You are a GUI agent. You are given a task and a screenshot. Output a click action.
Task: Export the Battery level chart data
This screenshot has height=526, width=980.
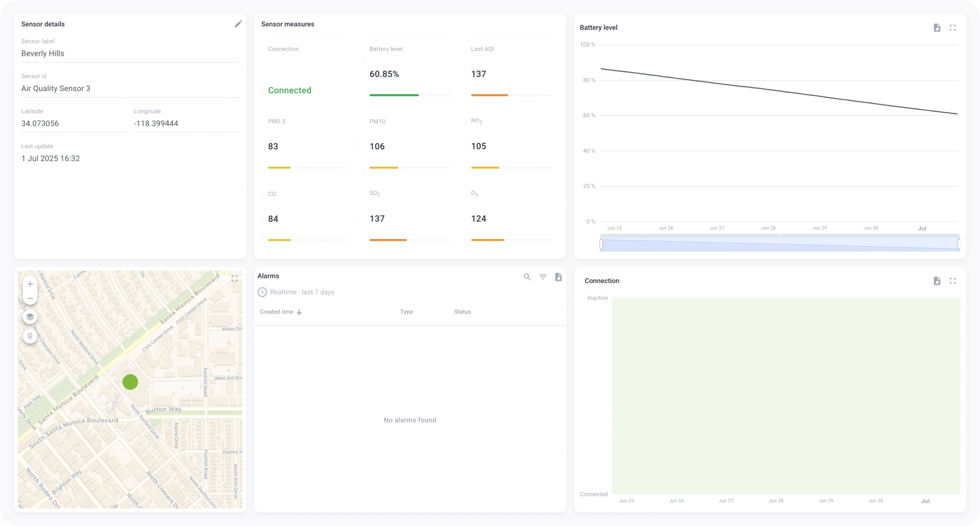(937, 27)
